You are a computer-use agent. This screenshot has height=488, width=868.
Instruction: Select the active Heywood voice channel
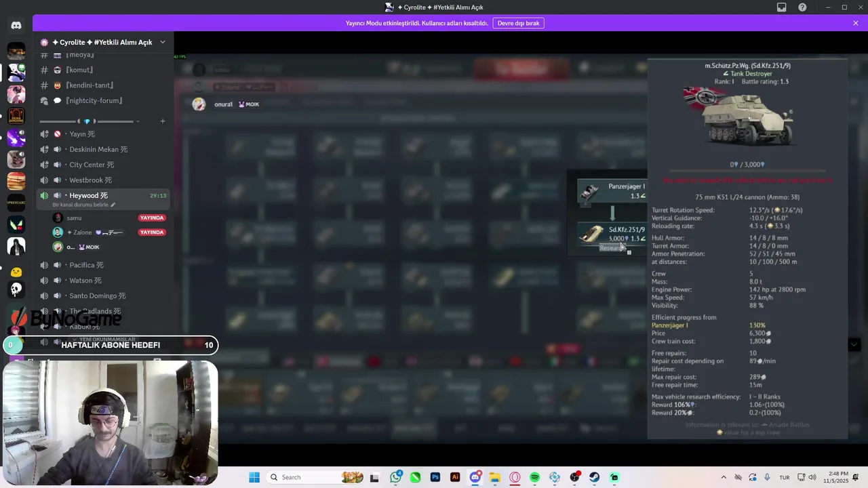pos(103,199)
